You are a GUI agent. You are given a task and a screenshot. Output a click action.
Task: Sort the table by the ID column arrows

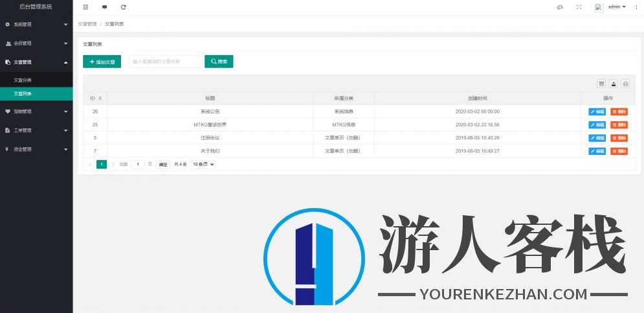pos(100,99)
